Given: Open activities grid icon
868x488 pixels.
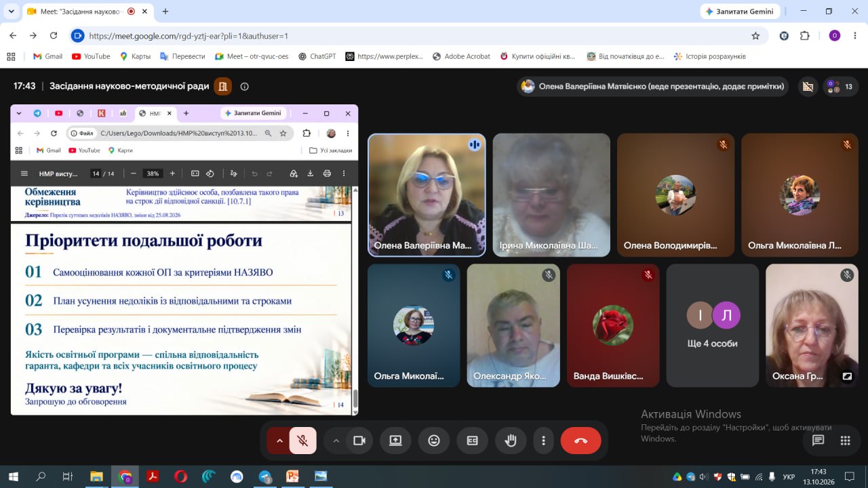Looking at the screenshot, I should [x=845, y=441].
